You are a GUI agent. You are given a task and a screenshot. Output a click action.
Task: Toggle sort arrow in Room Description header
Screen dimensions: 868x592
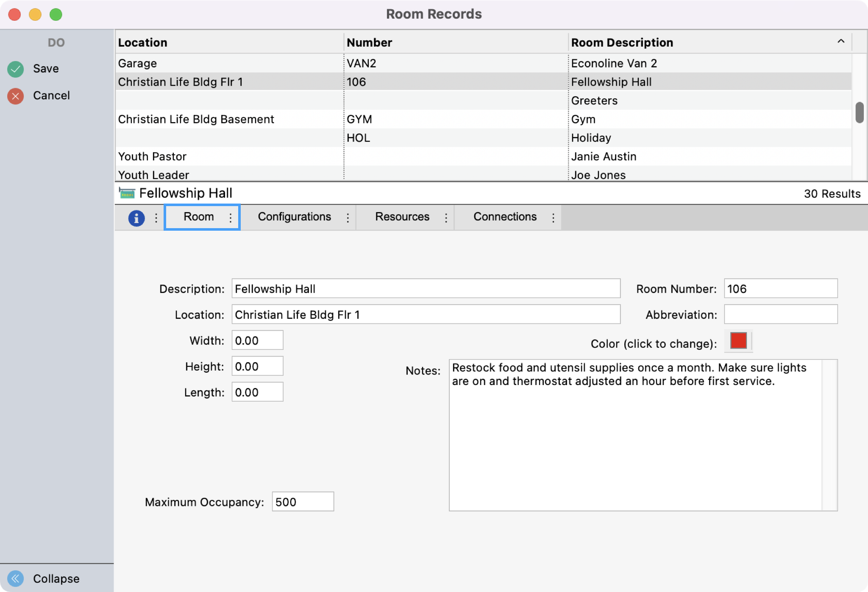[841, 42]
